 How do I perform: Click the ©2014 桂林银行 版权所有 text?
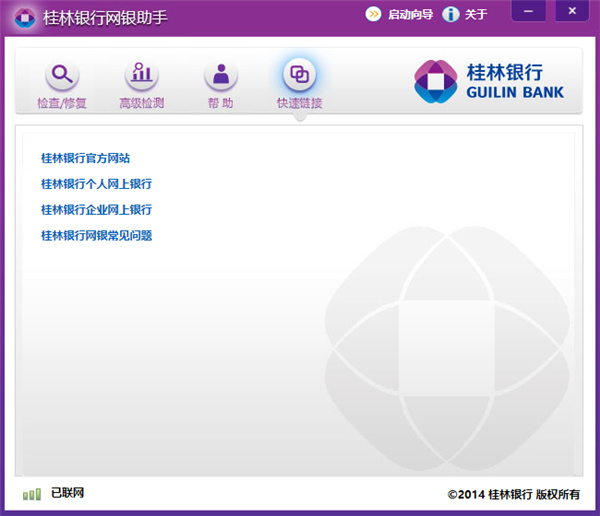(x=514, y=494)
